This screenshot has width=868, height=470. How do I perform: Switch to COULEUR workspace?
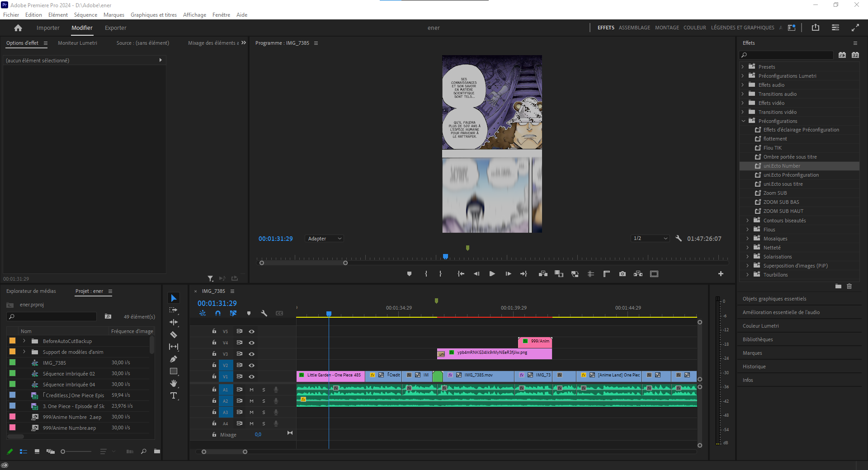click(695, 28)
